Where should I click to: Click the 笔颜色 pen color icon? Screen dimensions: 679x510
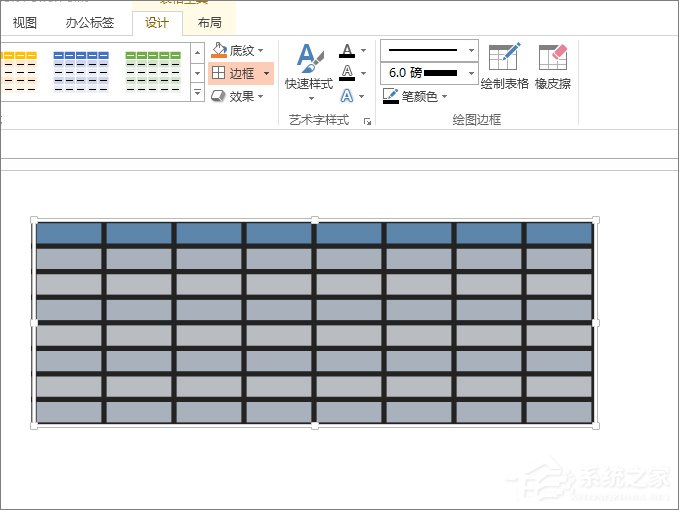tap(391, 96)
